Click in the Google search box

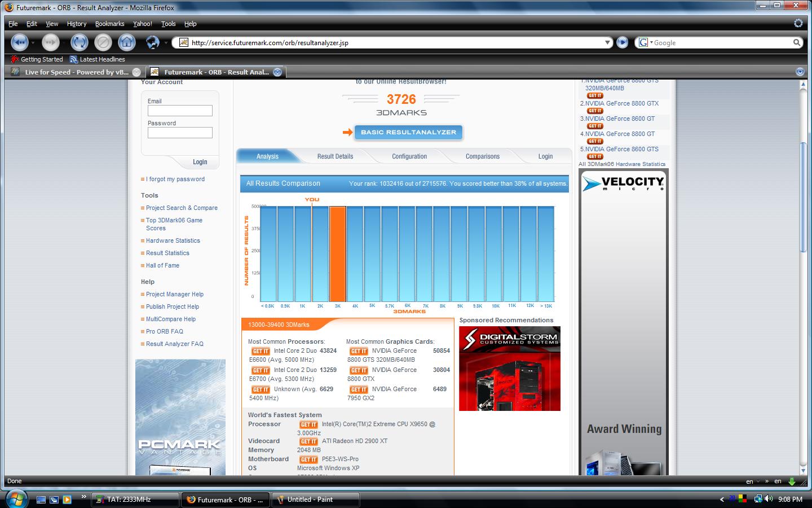[721, 42]
